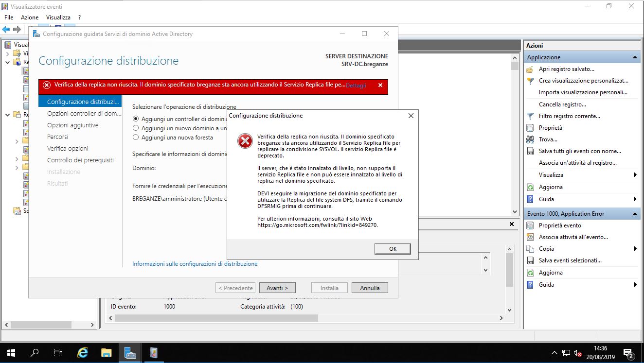
Task: Collapse Evento 1000, Application Error section
Action: click(x=635, y=214)
